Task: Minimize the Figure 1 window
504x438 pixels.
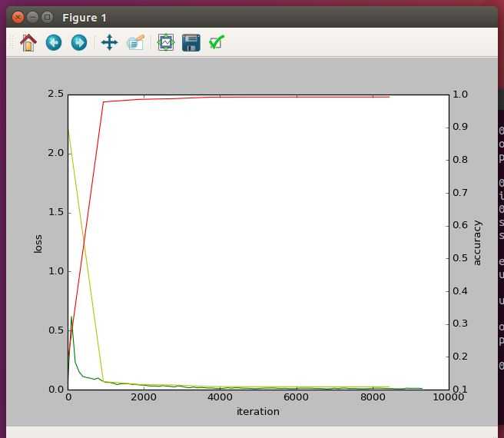Action: (32, 17)
